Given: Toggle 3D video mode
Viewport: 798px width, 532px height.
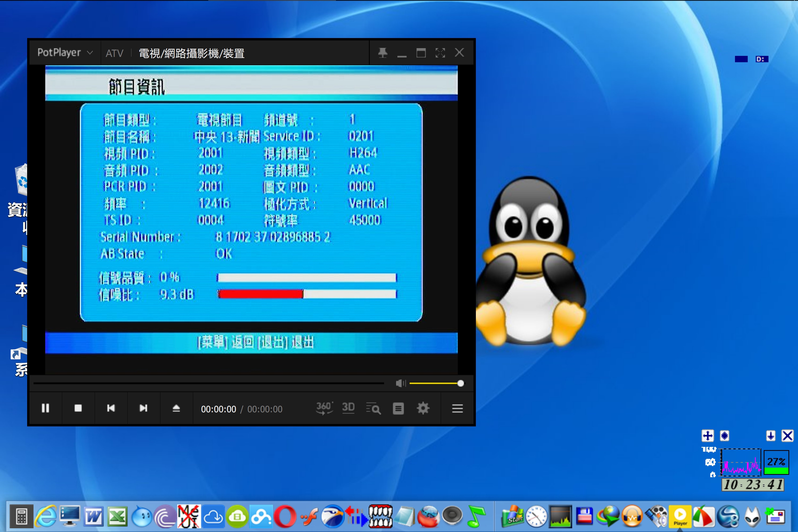Looking at the screenshot, I should click(x=348, y=408).
